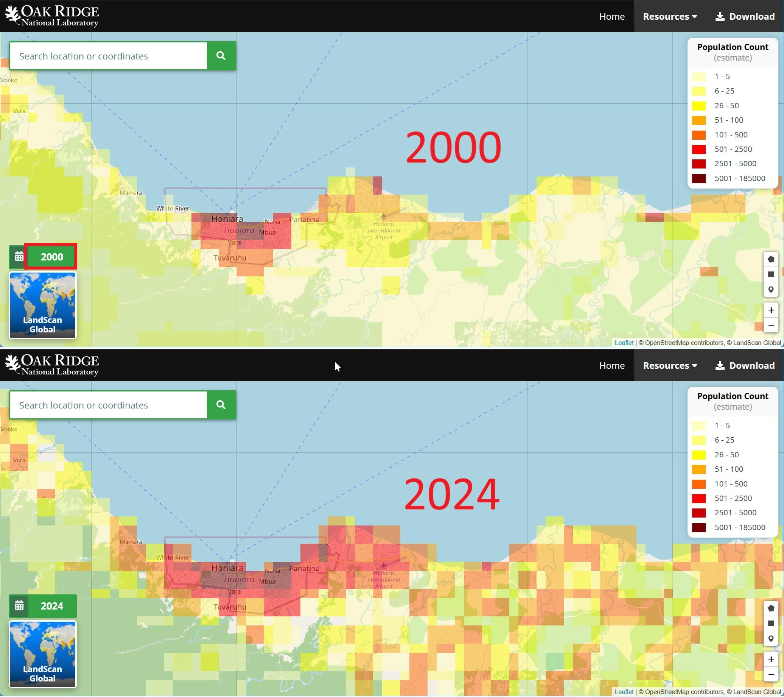Expand the Resources menu in the top navbar
Screen dimensions: 784x697
pyautogui.click(x=670, y=17)
